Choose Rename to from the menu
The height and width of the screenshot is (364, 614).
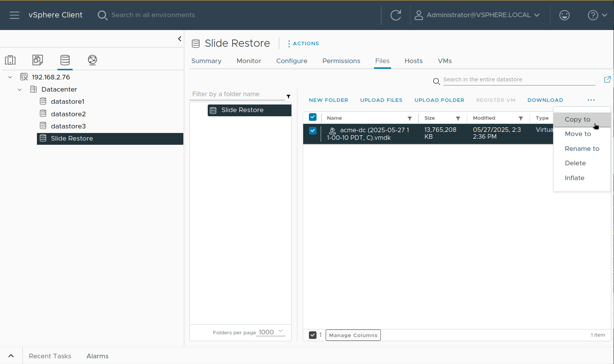click(x=582, y=149)
